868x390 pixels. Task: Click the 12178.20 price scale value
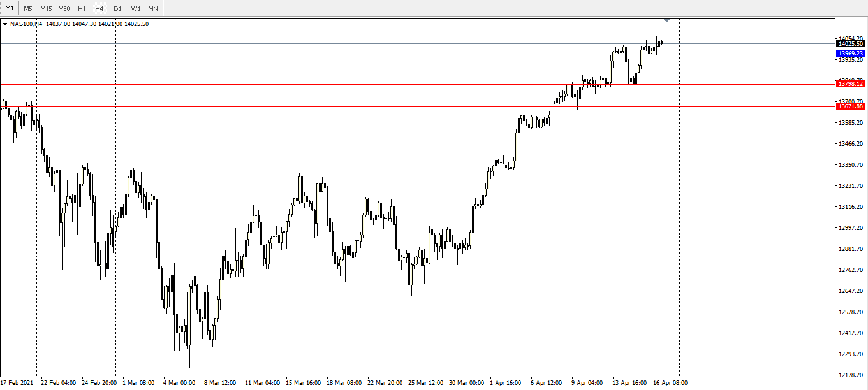point(851,375)
